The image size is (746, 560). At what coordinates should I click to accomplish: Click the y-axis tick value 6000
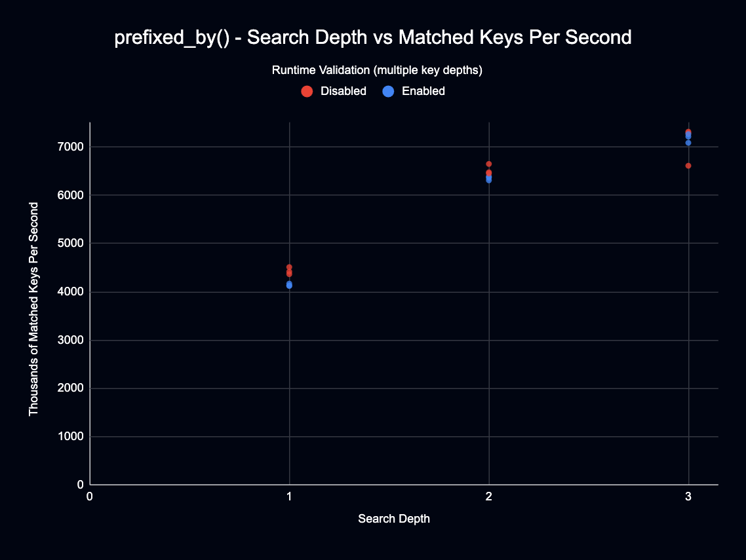pyautogui.click(x=70, y=195)
